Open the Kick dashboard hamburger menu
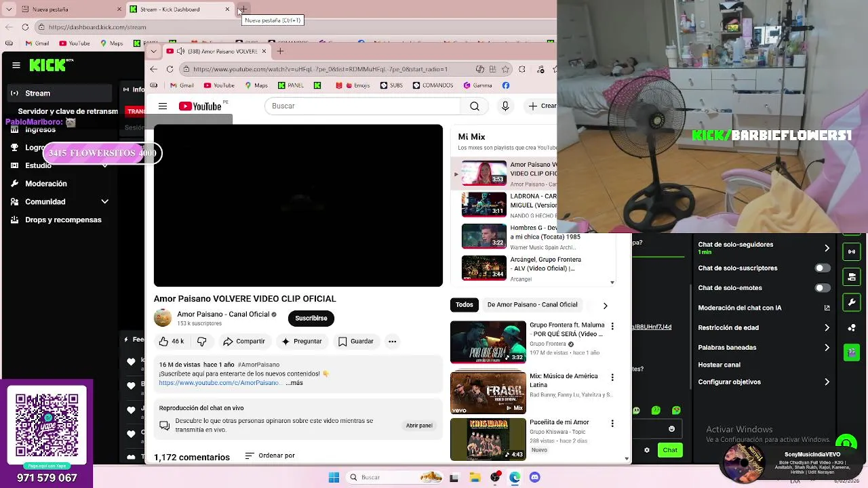 pyautogui.click(x=16, y=65)
